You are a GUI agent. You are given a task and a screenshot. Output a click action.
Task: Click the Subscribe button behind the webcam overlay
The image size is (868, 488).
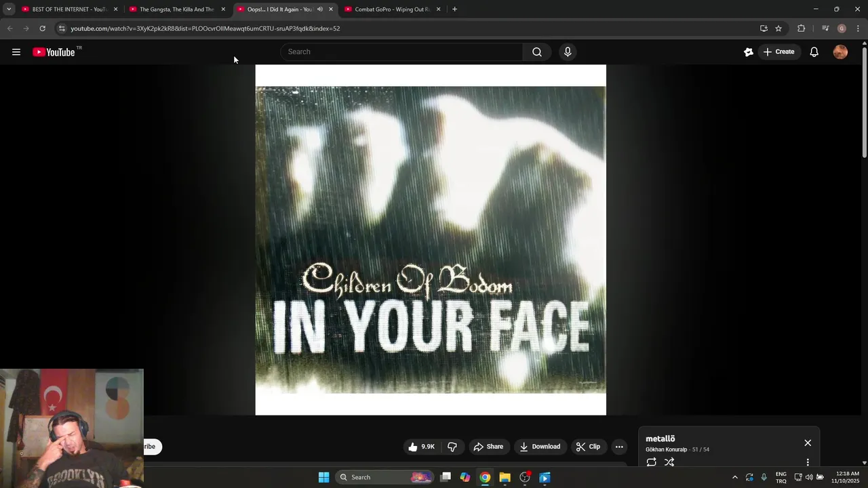click(153, 447)
